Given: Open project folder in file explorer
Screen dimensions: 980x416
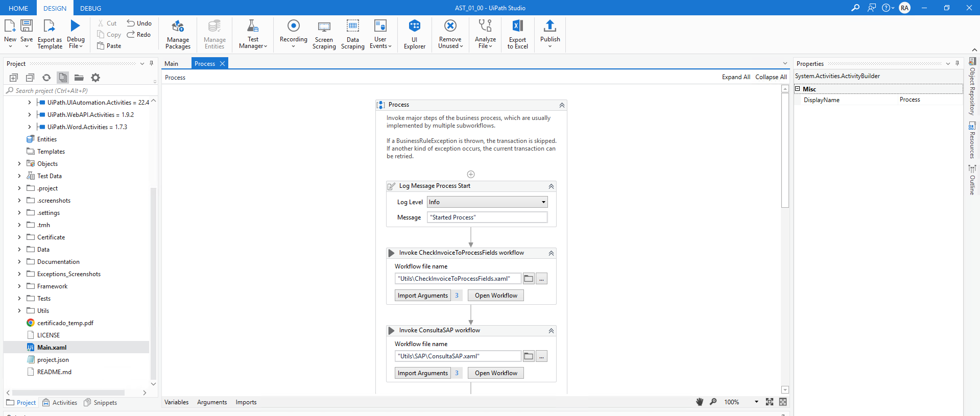Looking at the screenshot, I should point(79,78).
